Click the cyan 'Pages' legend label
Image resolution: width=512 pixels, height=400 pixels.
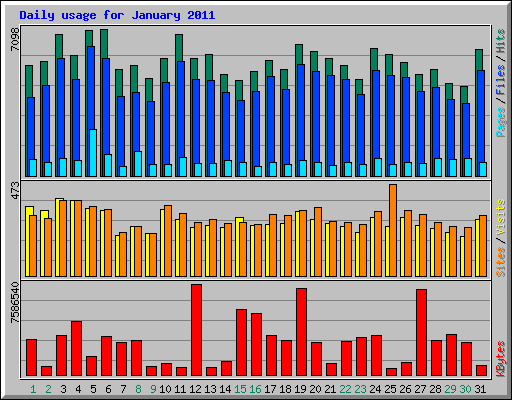point(501,122)
